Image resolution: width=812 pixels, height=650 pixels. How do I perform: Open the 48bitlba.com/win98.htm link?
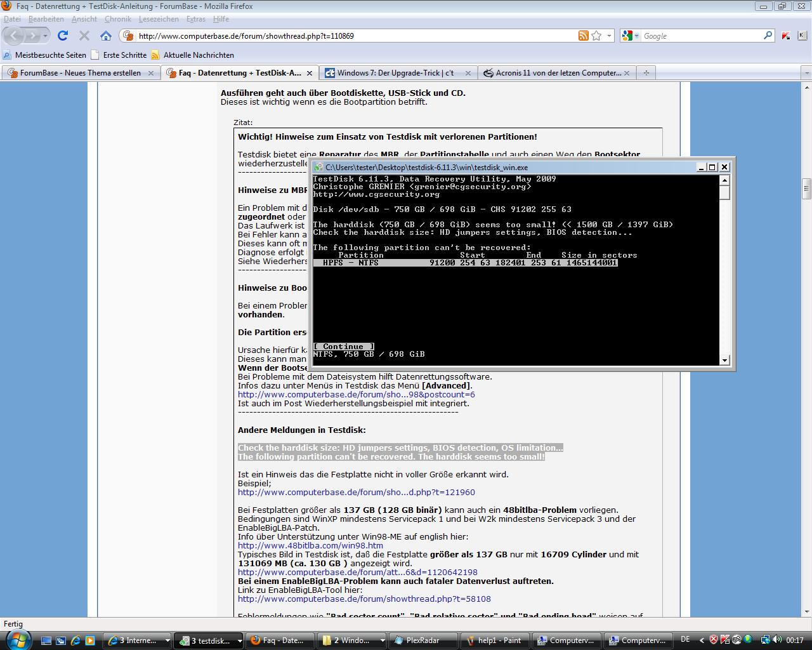click(x=310, y=545)
